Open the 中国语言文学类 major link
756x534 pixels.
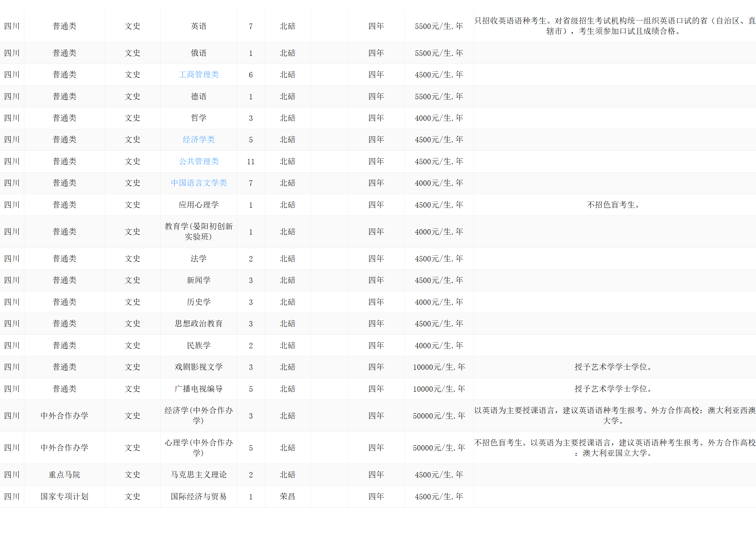199,183
